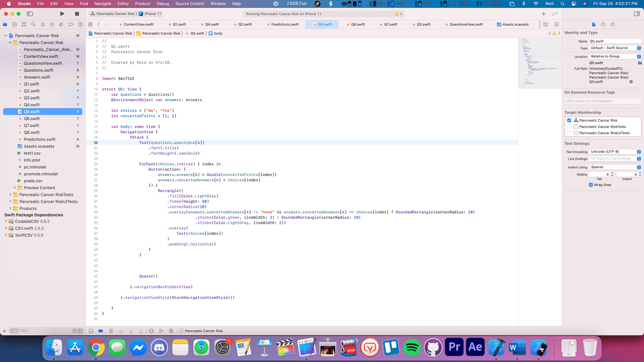
Task: Disable the Wrap lines checkbox
Action: pyautogui.click(x=591, y=185)
